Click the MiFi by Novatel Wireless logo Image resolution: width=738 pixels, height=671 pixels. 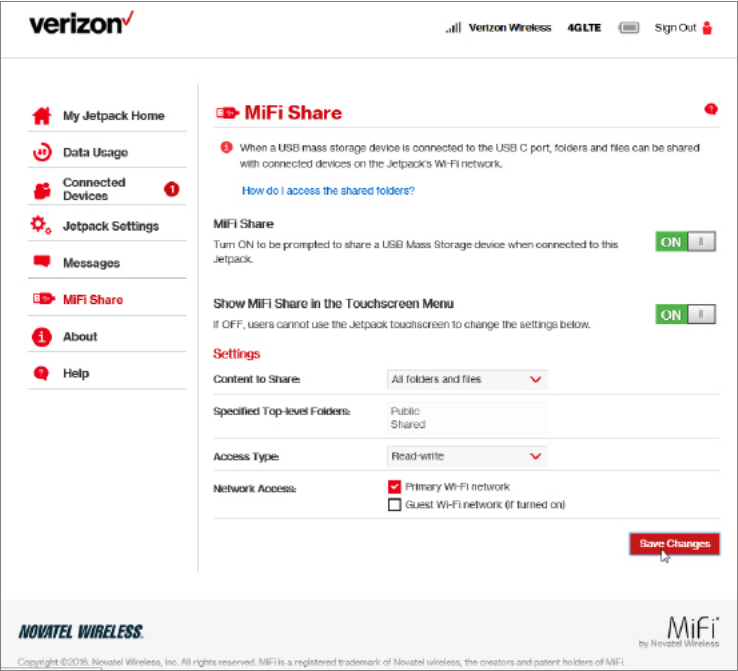tap(679, 632)
